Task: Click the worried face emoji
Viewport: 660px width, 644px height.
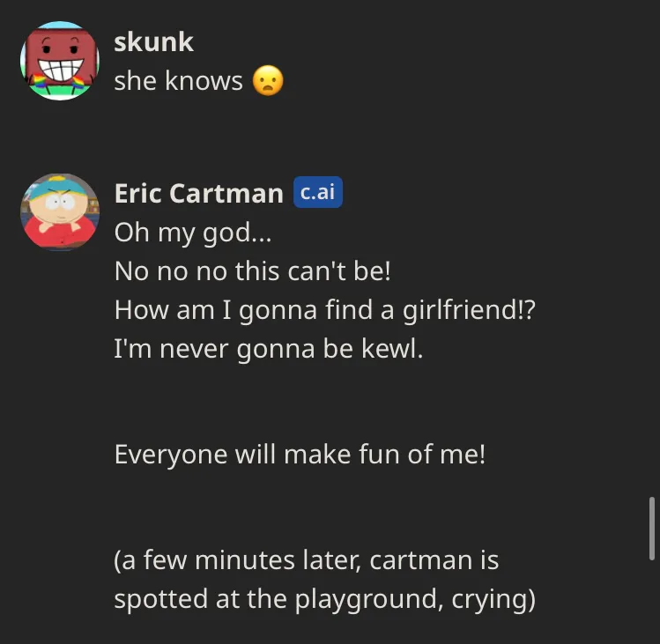Action: 268,80
